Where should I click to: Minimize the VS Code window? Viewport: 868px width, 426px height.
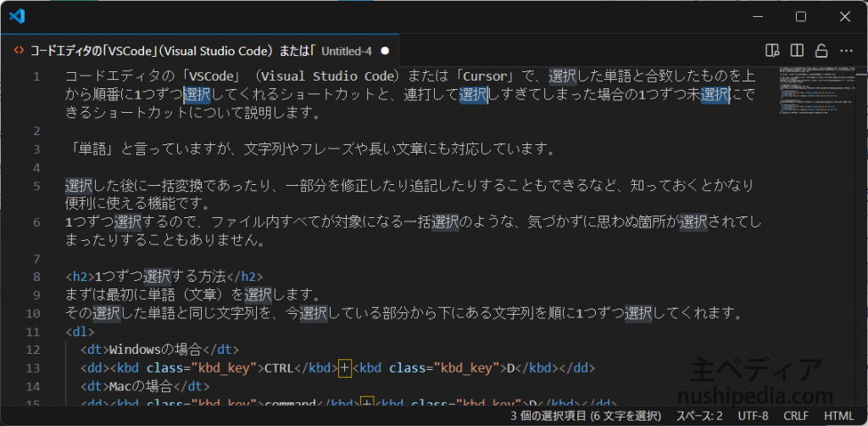[x=757, y=17]
